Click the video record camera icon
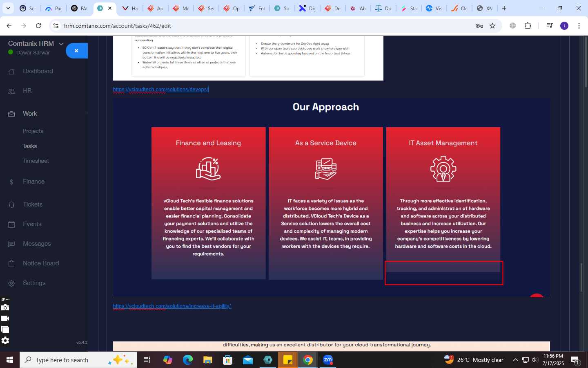Viewport: 588px width, 368px height. coord(5,319)
